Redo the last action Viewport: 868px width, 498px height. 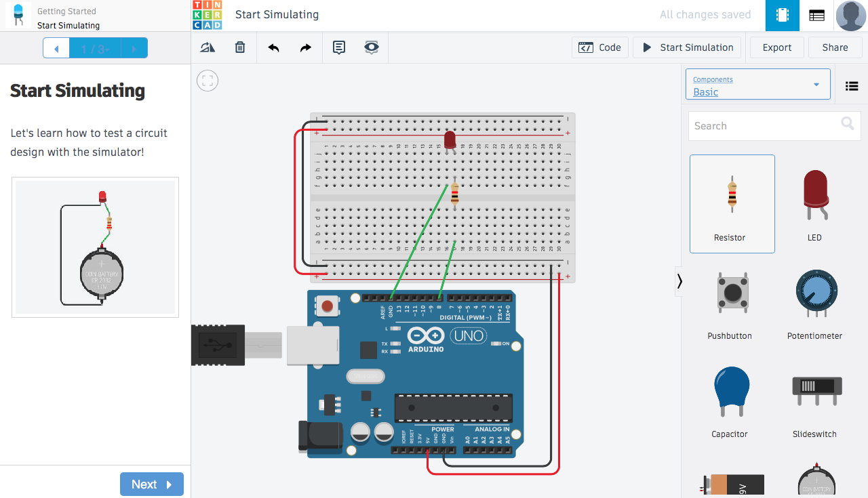pyautogui.click(x=306, y=47)
